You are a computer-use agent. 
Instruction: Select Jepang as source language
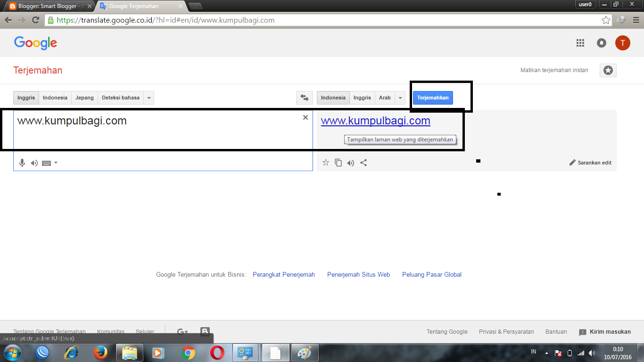[85, 98]
